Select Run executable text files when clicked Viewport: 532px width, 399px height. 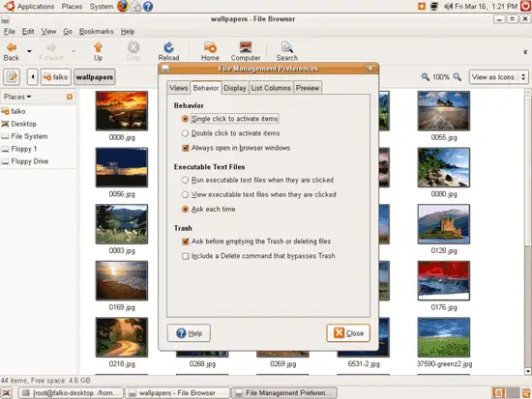[185, 180]
